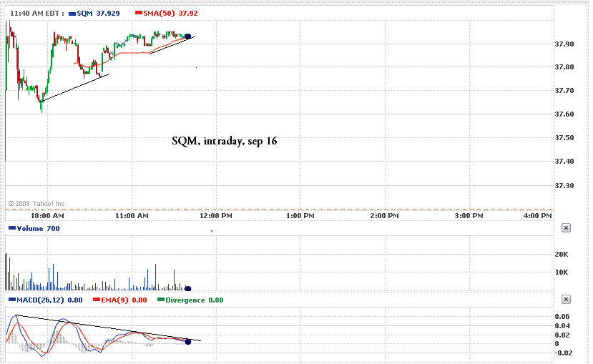Image resolution: width=593 pixels, height=364 pixels.
Task: Click the 0.04 MACD axis label
Action: click(562, 326)
